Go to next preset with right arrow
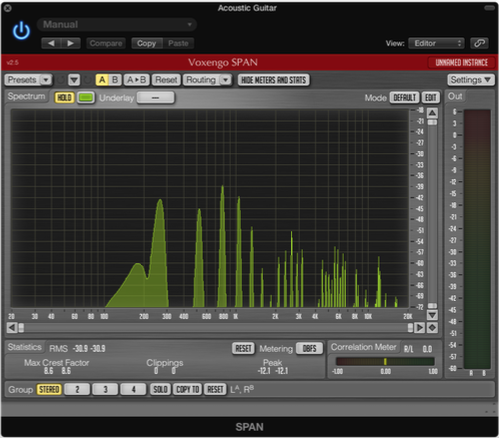Viewport: 499px width, 438px height. (70, 43)
